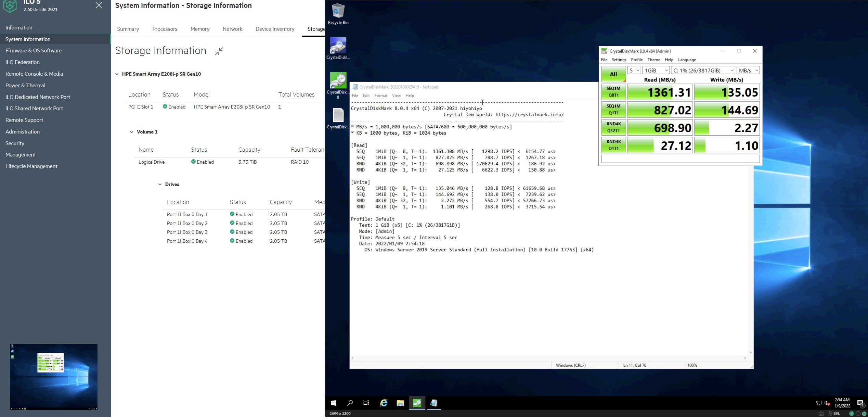868x417 pixels.
Task: Run the RND4K Q1T1 test
Action: 613,145
